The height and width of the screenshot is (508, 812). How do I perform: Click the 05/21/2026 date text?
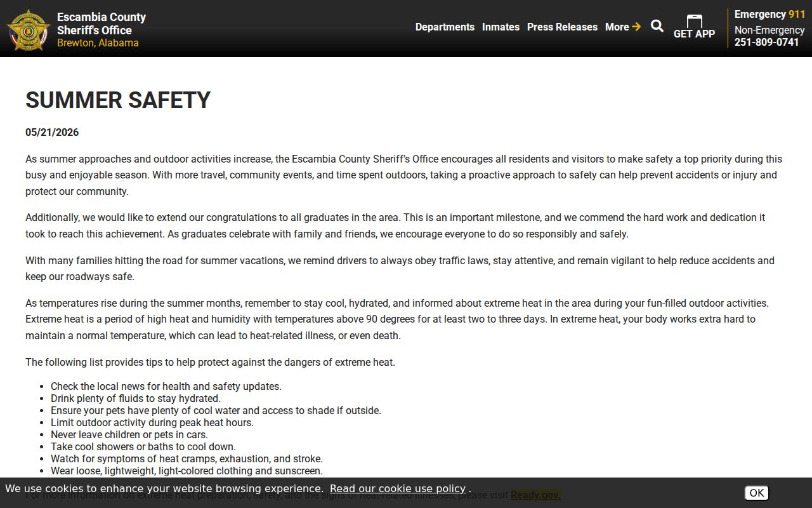[52, 132]
